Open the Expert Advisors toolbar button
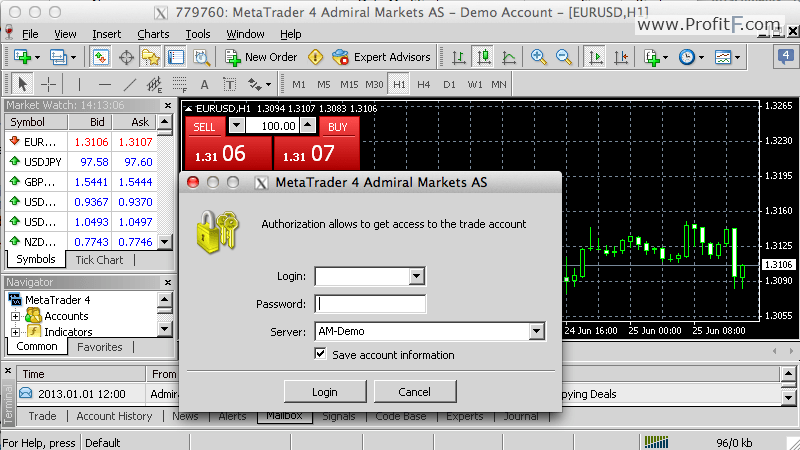This screenshot has height=450, width=800. (381, 57)
